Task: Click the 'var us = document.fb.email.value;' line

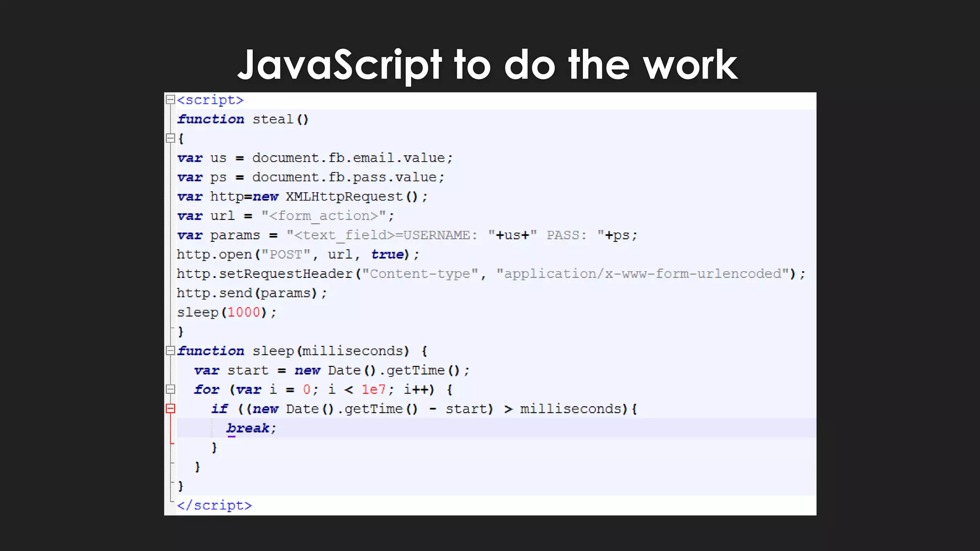Action: [x=315, y=158]
